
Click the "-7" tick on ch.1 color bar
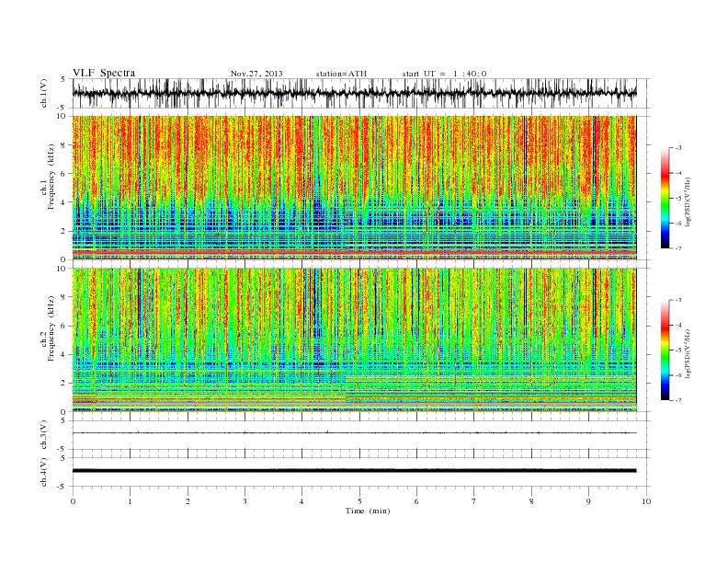(x=678, y=248)
